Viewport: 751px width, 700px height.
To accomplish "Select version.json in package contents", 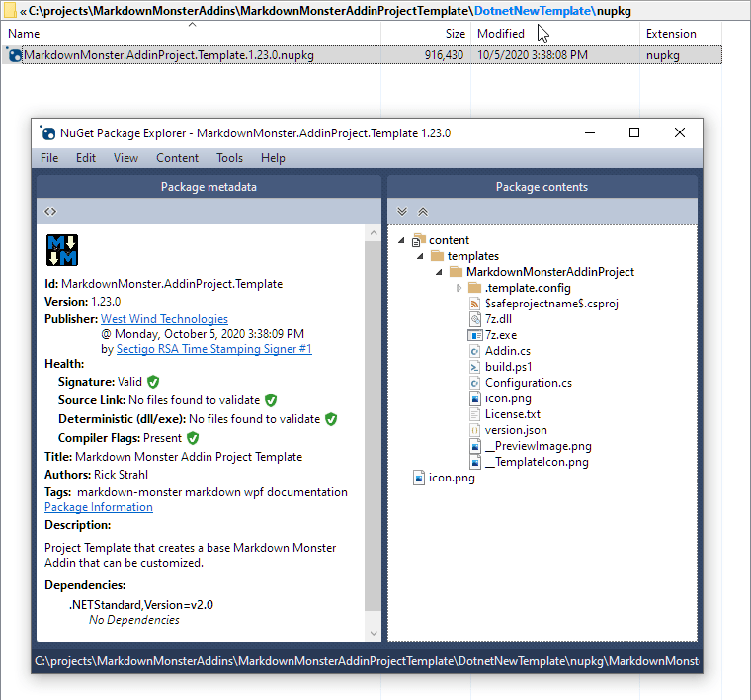I will click(516, 430).
